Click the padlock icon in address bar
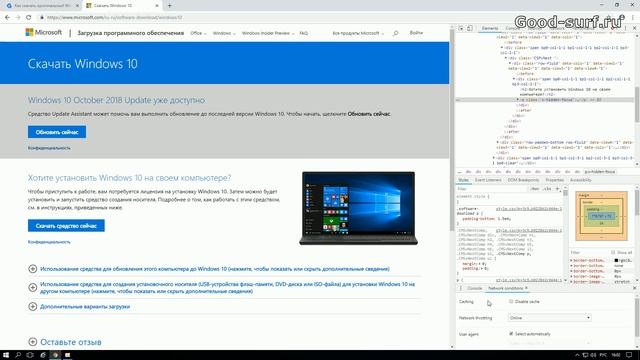The width and height of the screenshot is (640, 360). pos(42,18)
